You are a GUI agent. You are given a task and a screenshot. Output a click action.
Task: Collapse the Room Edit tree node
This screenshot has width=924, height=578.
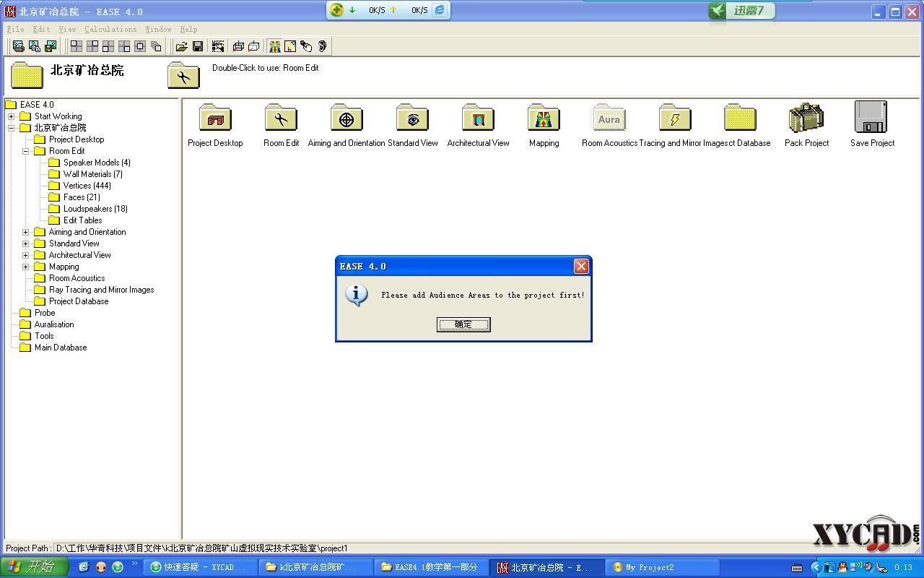(x=26, y=151)
